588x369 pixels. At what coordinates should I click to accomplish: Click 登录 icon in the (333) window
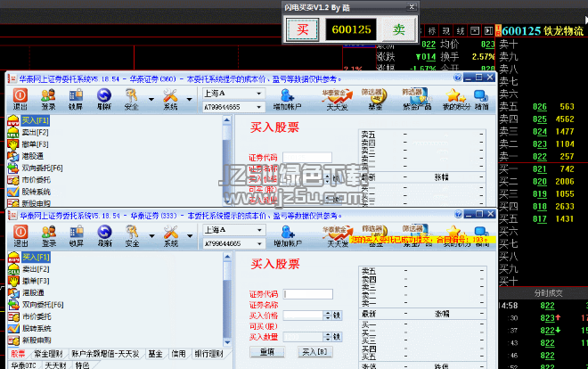pyautogui.click(x=49, y=235)
